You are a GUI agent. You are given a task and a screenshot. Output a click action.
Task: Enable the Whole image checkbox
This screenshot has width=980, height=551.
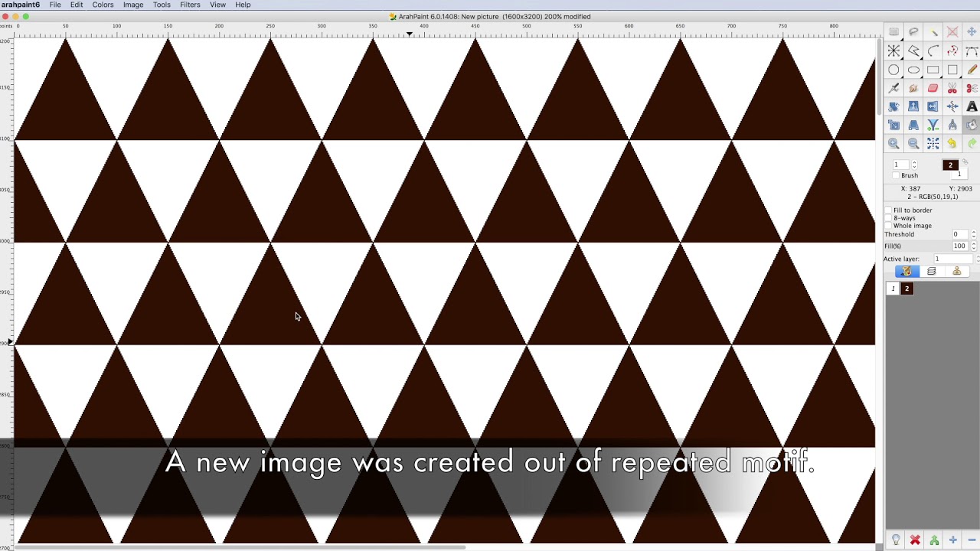coord(888,226)
